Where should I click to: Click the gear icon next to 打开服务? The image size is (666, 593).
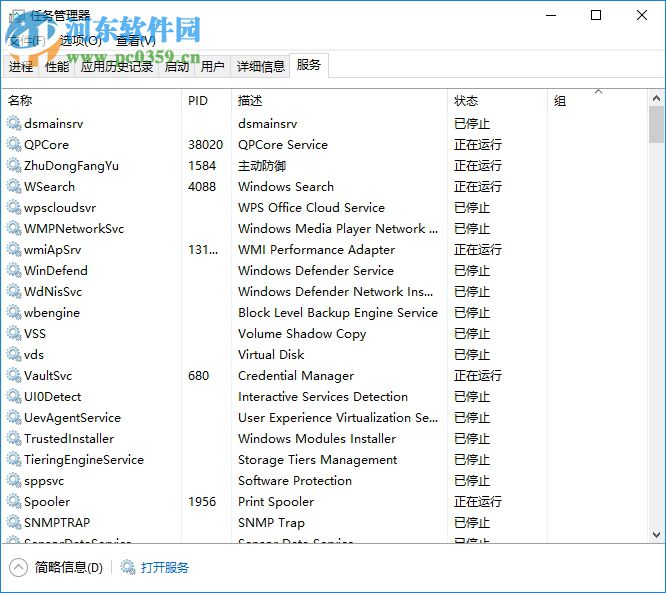pyautogui.click(x=128, y=567)
